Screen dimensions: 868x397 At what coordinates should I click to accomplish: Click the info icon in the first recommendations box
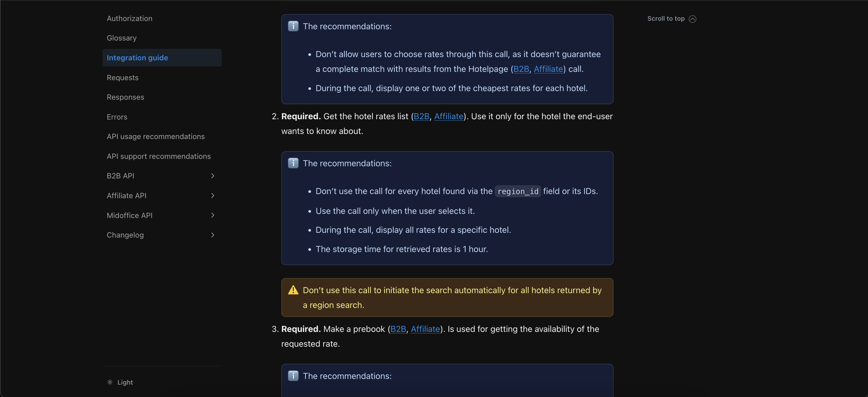293,26
